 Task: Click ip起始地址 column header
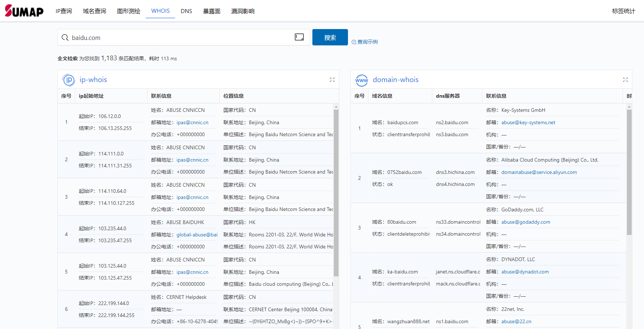91,96
